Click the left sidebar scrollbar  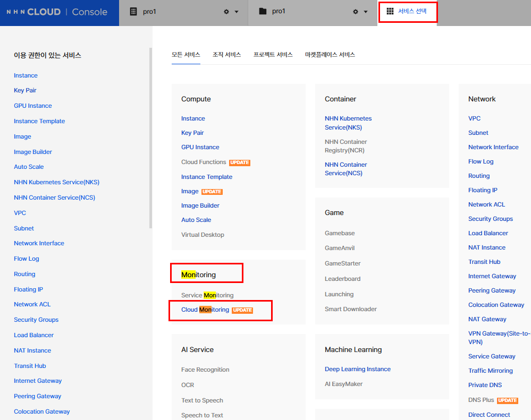(151, 138)
